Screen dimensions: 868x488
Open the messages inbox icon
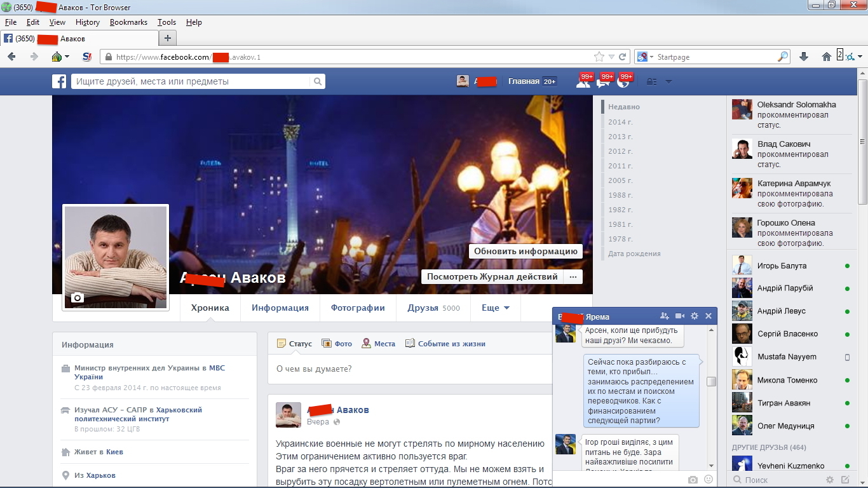click(x=603, y=82)
